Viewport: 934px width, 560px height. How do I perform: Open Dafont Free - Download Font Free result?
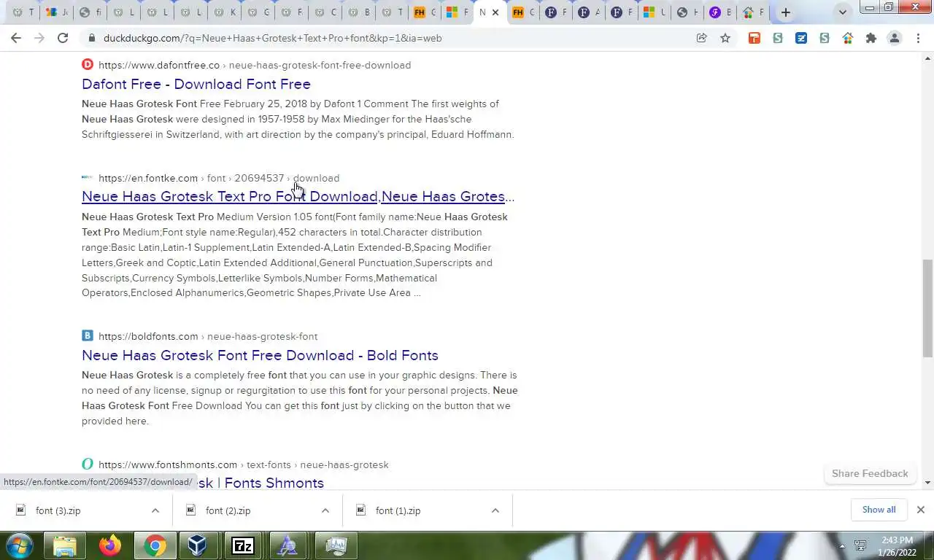pos(196,84)
